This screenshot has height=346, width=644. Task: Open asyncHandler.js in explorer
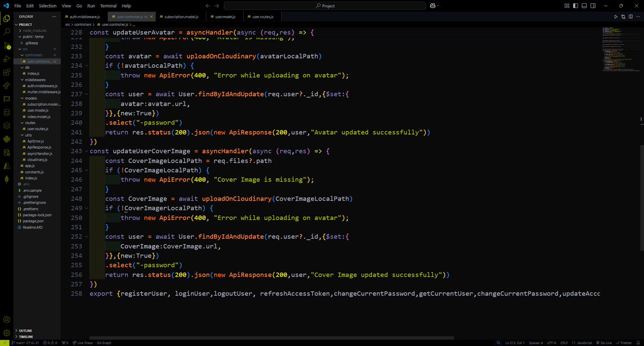click(x=40, y=153)
